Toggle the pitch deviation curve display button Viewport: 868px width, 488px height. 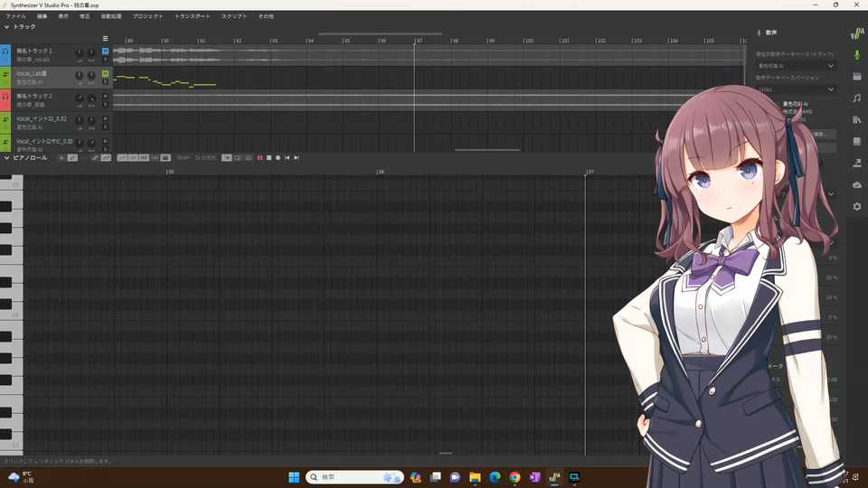coord(133,157)
